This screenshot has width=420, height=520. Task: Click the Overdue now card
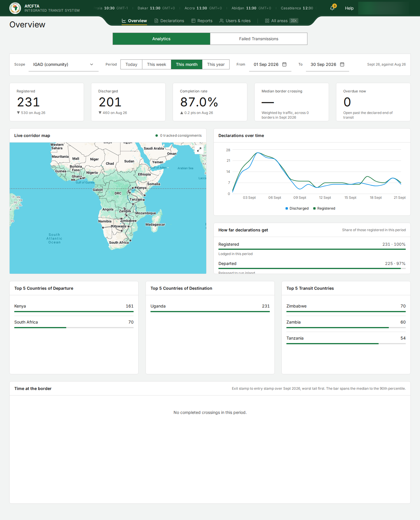pos(373,102)
